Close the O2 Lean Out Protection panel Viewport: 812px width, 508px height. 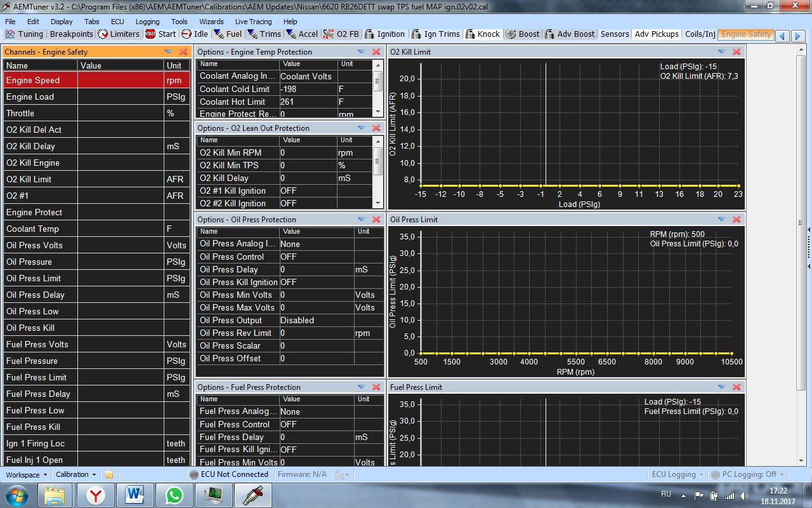coord(376,128)
